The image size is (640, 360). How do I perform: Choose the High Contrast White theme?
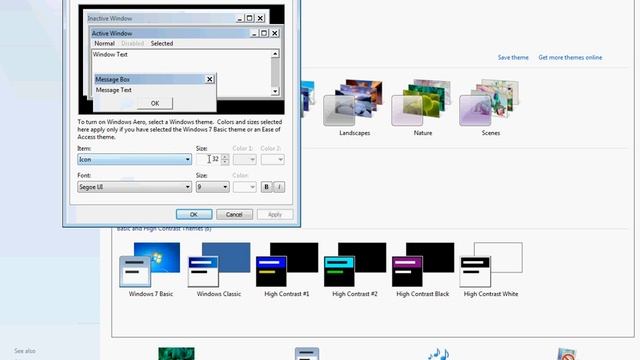click(491, 269)
